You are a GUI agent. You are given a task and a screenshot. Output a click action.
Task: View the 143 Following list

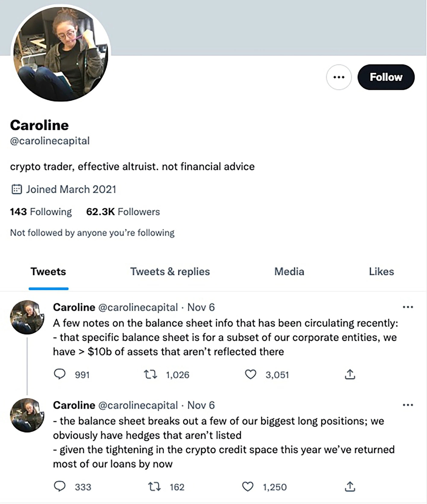pos(41,212)
